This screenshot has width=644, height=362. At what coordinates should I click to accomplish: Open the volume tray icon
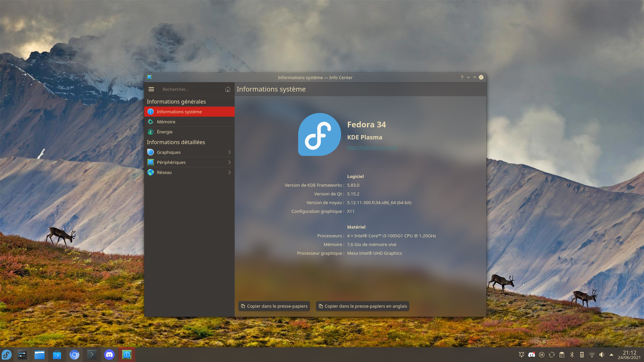(x=602, y=355)
